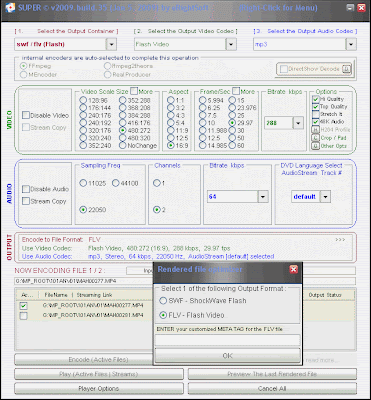
Task: Toggle the Hi Quality option
Action: pos(315,99)
